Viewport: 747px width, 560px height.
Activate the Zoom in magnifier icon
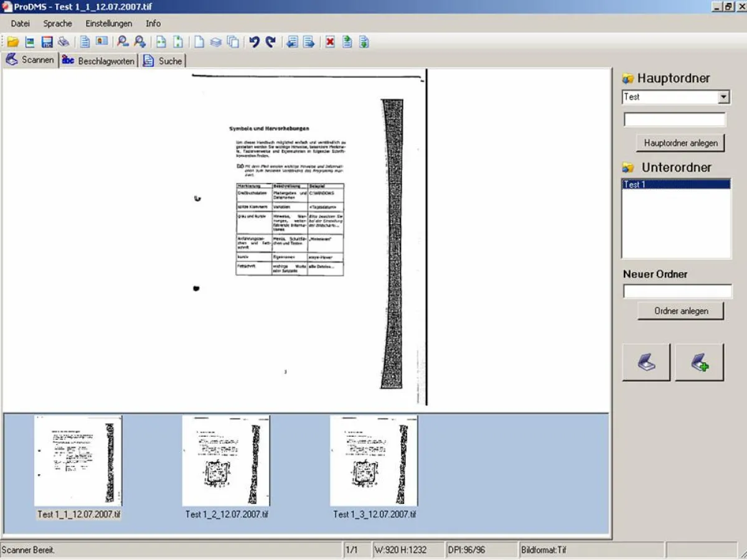pyautogui.click(x=139, y=42)
